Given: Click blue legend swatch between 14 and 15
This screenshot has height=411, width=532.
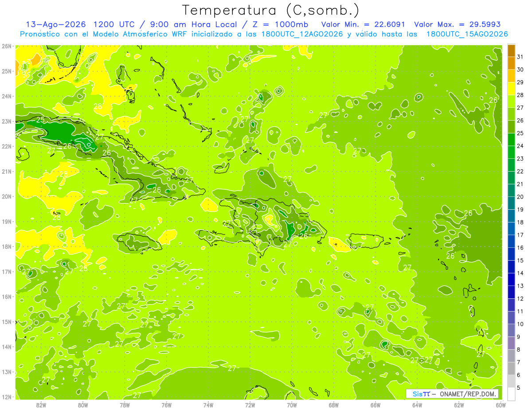Looking at the screenshot, I should (x=511, y=266).
